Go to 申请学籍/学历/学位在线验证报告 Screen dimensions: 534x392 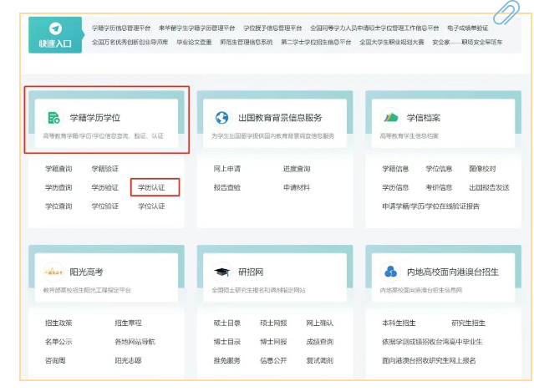[430, 206]
